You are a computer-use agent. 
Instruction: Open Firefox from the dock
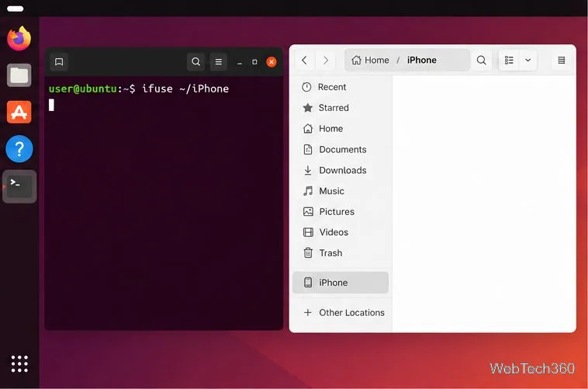pyautogui.click(x=19, y=38)
